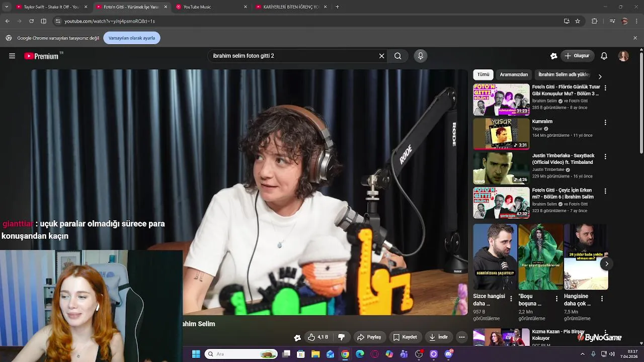Open account avatar menu
This screenshot has height=362, width=644.
point(623,56)
